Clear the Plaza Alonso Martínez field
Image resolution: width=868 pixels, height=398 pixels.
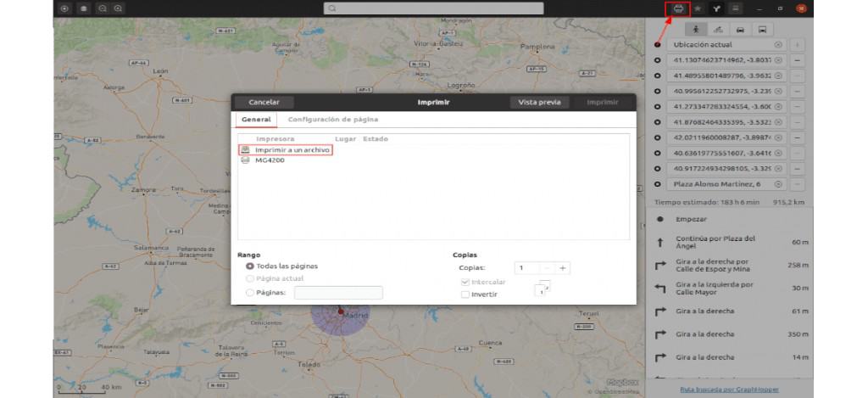tap(778, 184)
